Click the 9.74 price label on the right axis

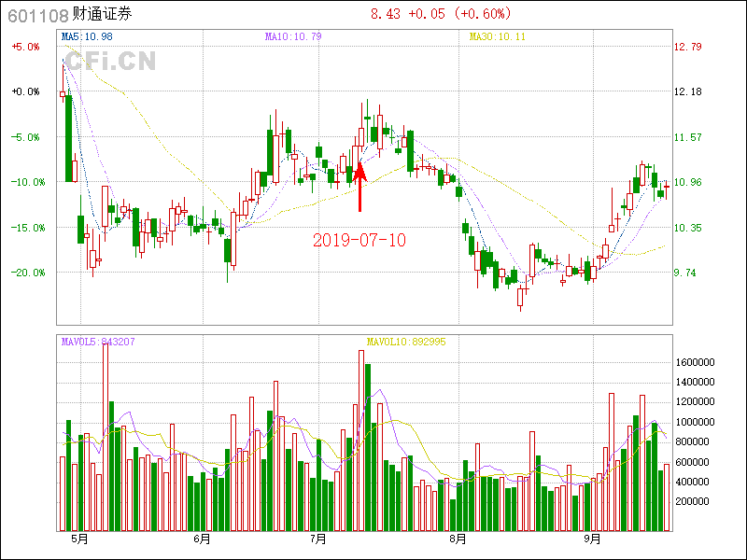(686, 273)
